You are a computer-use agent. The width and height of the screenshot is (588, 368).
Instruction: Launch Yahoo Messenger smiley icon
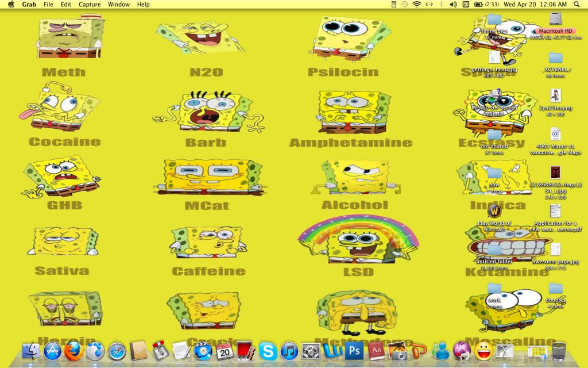pos(483,351)
